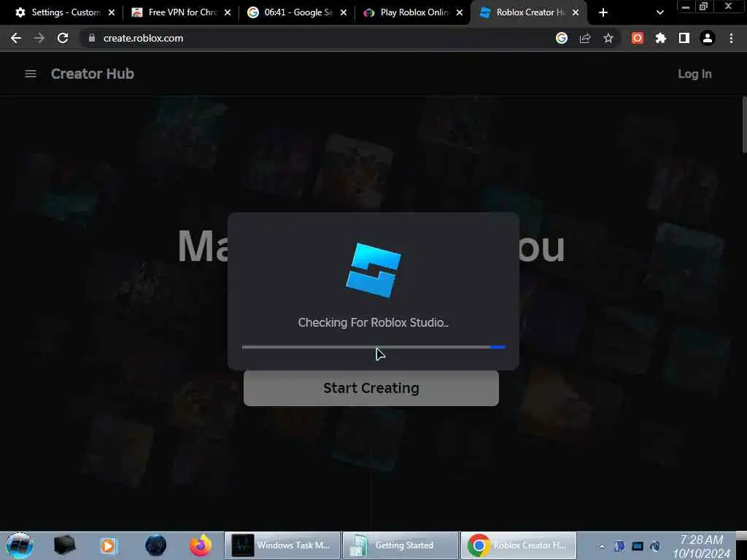
Task: Click the network tray icon
Action: (619, 546)
